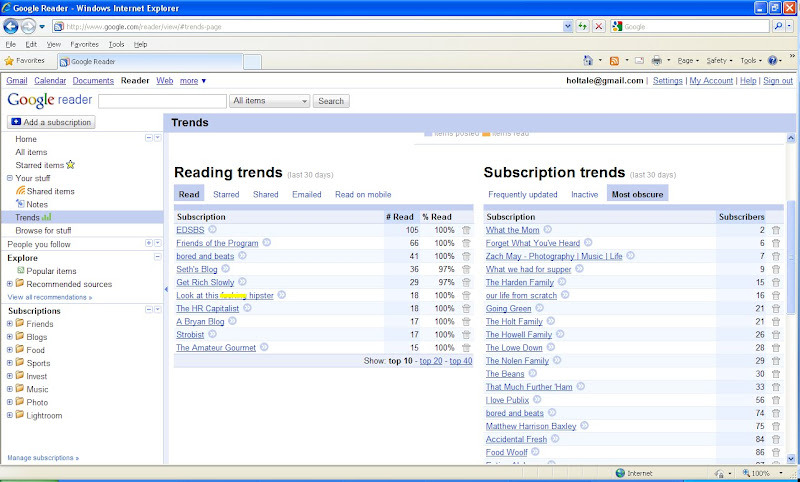
Task: Click trash icon for The Harden Family
Action: click(x=776, y=283)
